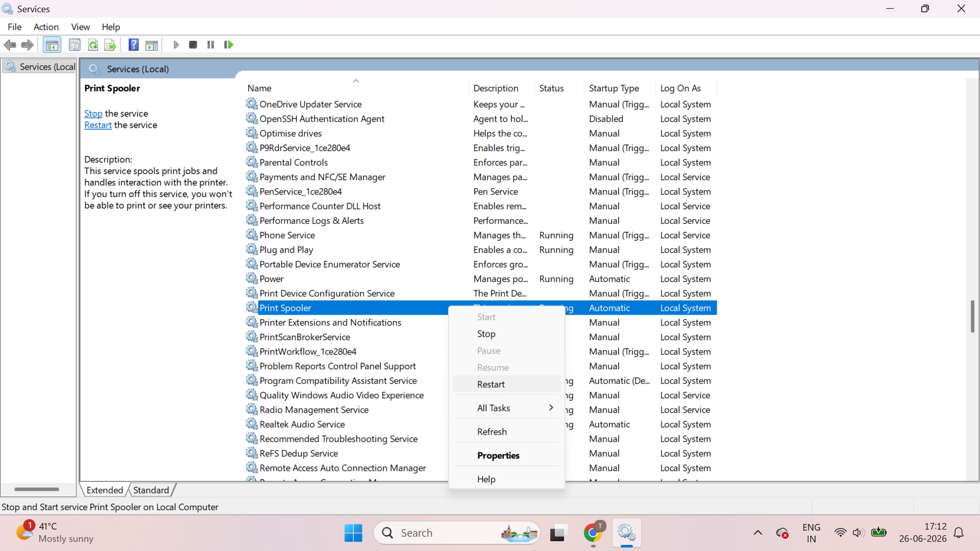
Task: Go back using the toolbar Back arrow
Action: (x=10, y=45)
